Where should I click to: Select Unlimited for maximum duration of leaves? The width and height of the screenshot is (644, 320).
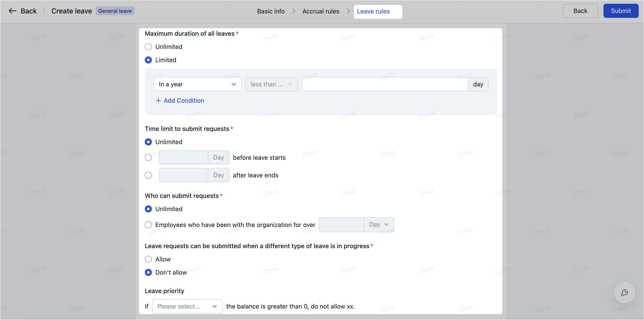[148, 47]
